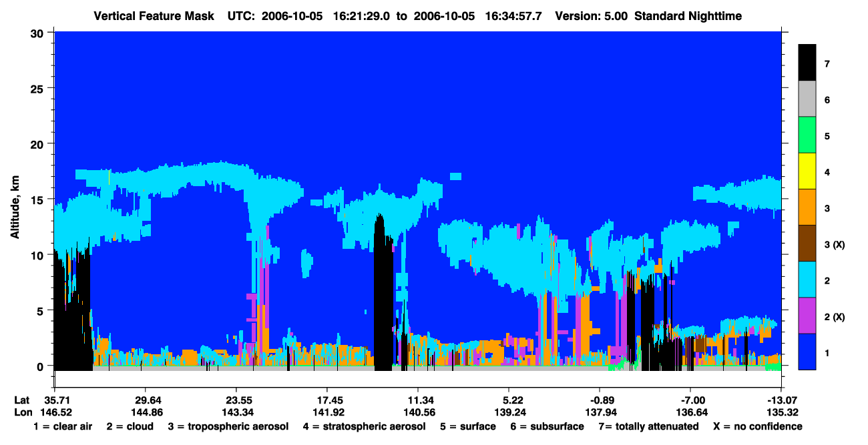Screen dimensions: 868x445
Task: Click the altitude tick label 15
Action: coord(39,199)
